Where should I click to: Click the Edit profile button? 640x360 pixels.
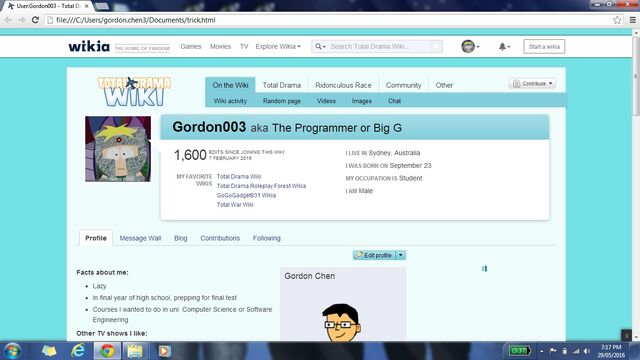(x=374, y=255)
